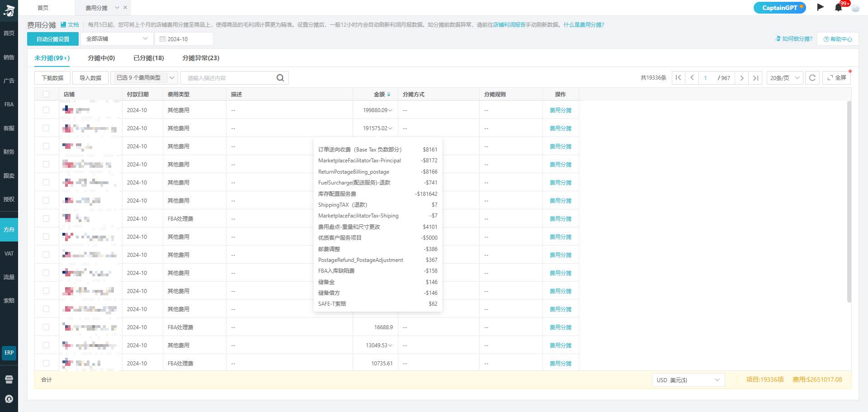
Task: Go to the last page
Action: click(755, 78)
